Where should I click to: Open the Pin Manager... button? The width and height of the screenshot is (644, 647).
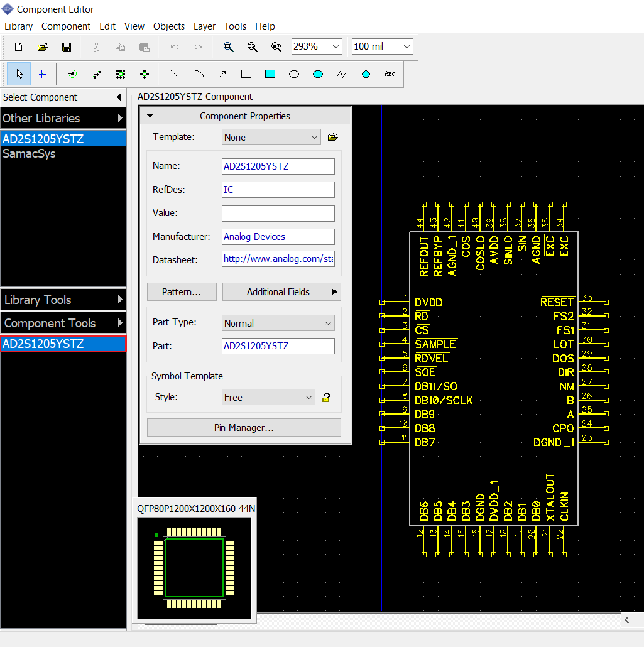pos(244,428)
